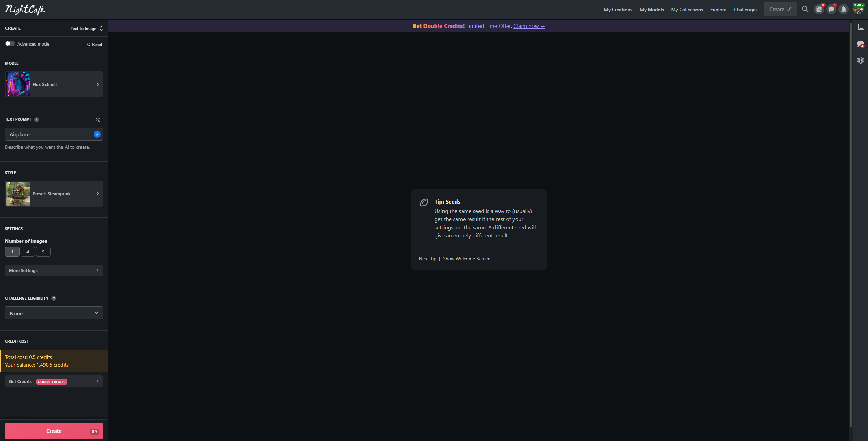Select 9 for number of images
The image size is (868, 441).
click(x=43, y=252)
